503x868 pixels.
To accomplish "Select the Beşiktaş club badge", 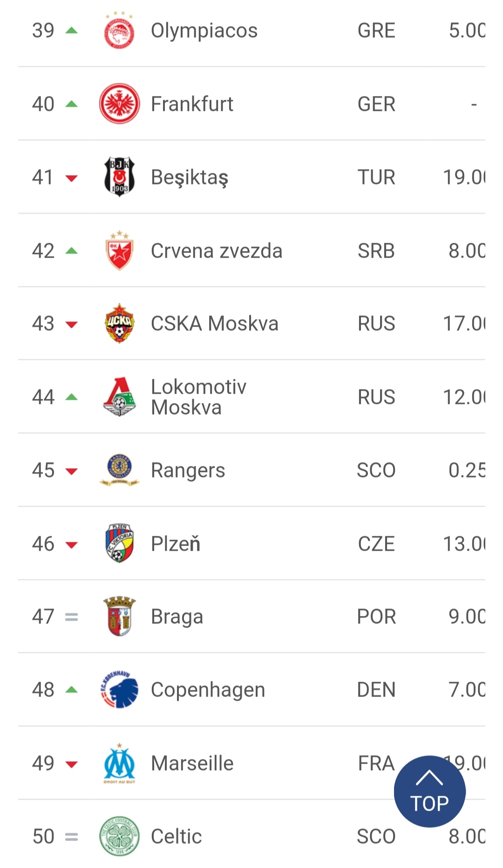I will click(119, 177).
